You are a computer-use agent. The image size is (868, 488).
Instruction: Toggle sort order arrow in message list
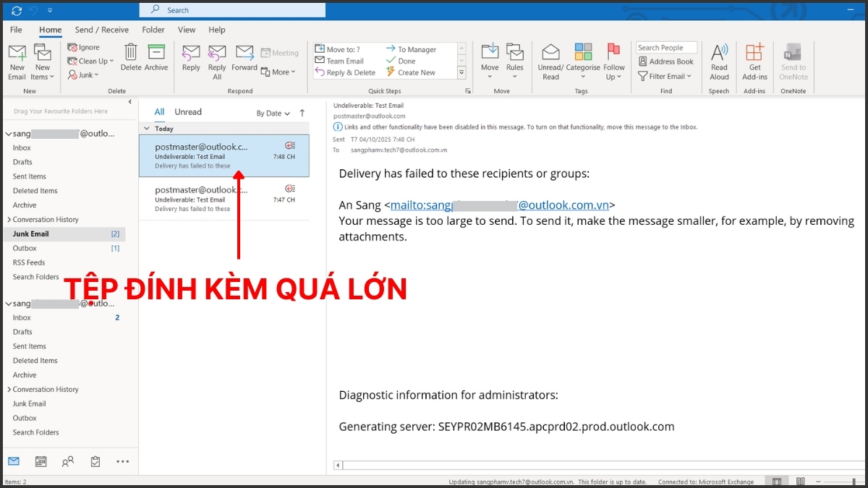pyautogui.click(x=302, y=113)
